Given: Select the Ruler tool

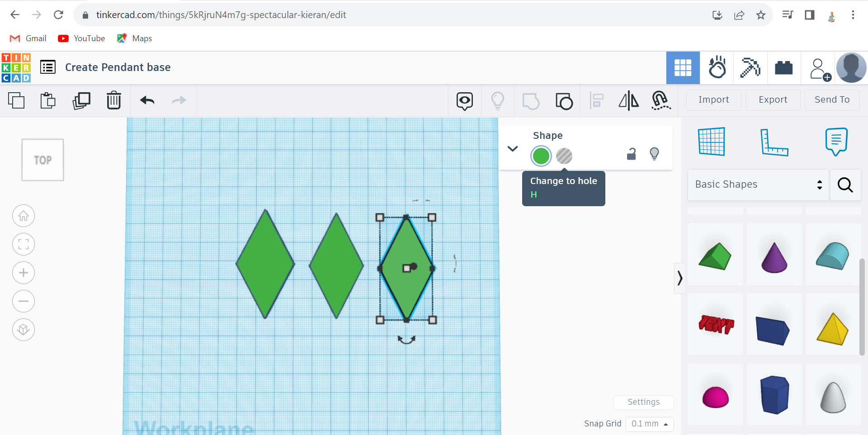Looking at the screenshot, I should (x=774, y=142).
